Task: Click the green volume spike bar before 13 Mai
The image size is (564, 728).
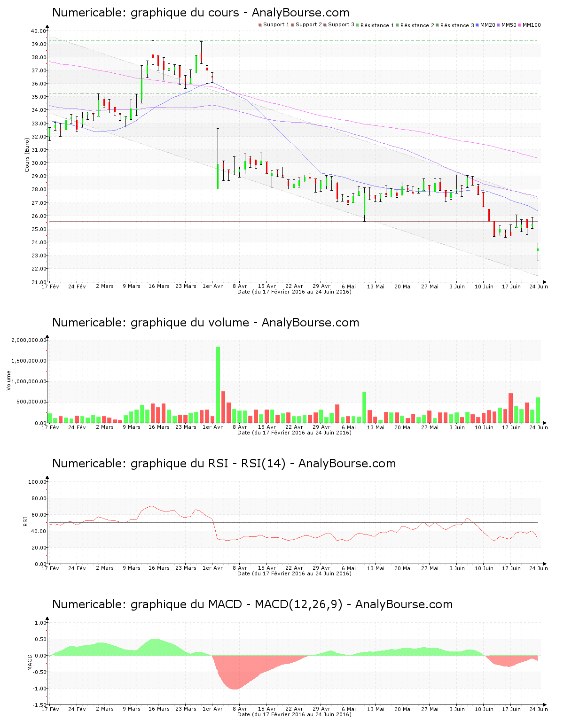Action: [x=364, y=407]
